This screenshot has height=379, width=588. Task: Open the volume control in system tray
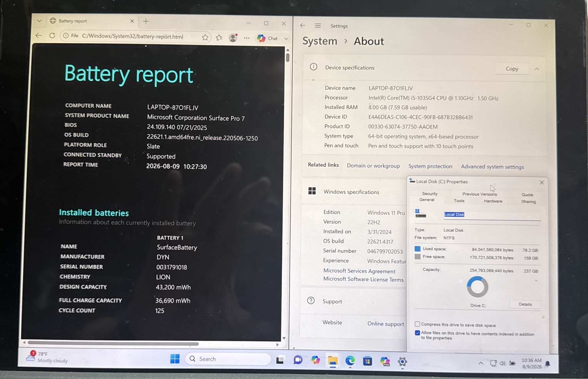point(503,363)
